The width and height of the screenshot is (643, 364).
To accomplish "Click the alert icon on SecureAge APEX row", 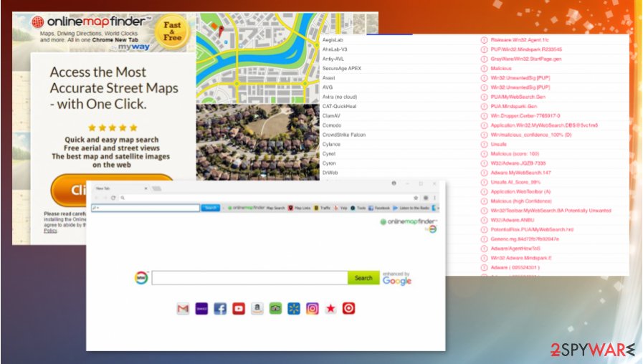I will click(484, 69).
